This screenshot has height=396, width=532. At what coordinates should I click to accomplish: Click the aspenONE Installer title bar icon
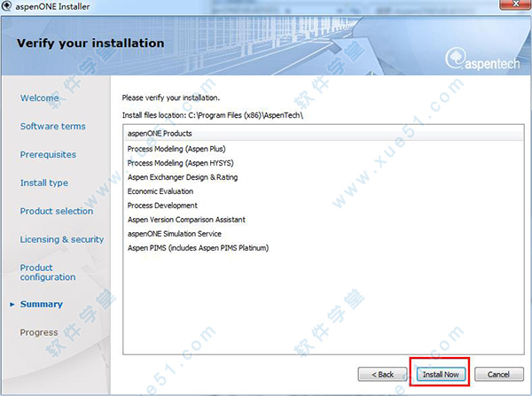6,6
